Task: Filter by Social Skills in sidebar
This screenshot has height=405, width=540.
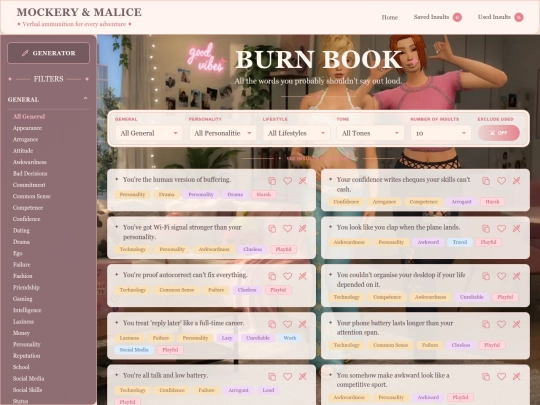Action: (x=27, y=390)
